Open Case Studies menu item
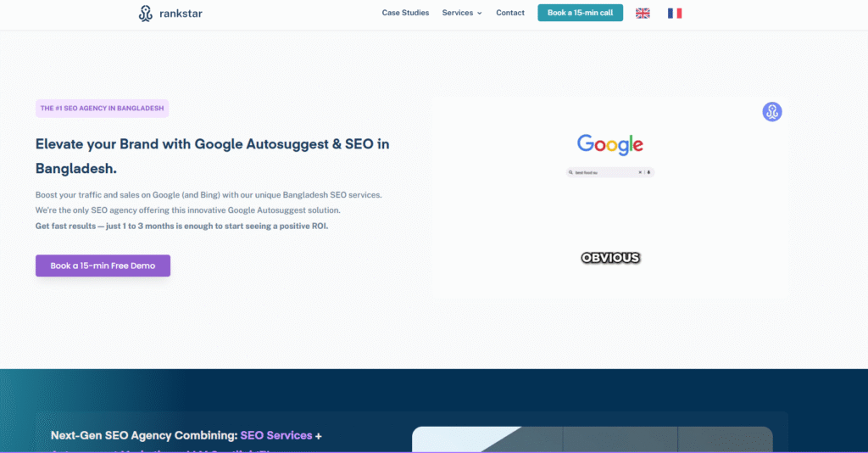Image resolution: width=868 pixels, height=453 pixels. [x=405, y=13]
